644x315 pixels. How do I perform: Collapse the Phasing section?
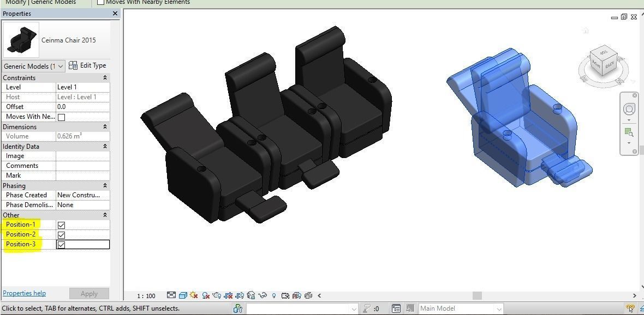coord(105,185)
